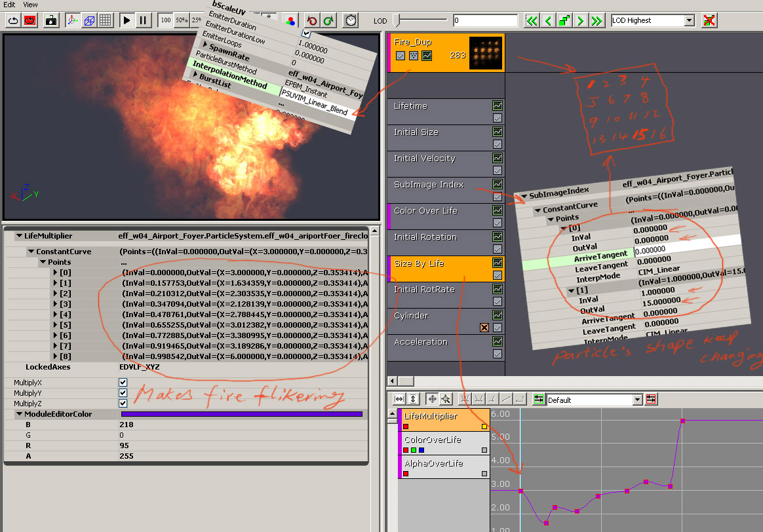Toggle the orbit axes widget icon

(73, 20)
